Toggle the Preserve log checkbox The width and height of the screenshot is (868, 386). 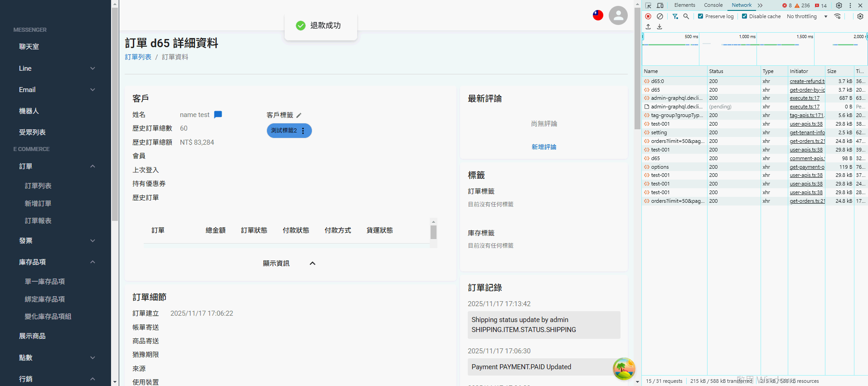(701, 16)
